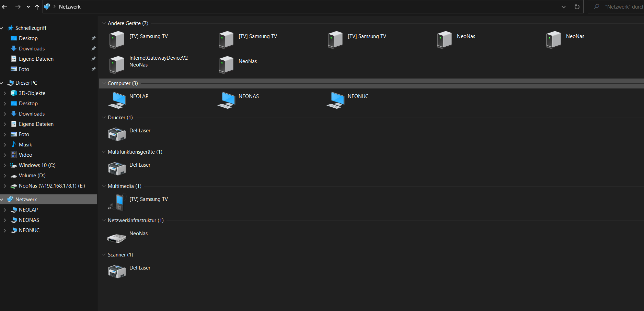This screenshot has width=644, height=311.
Task: Navigate up one level with the up arrow
Action: [37, 7]
